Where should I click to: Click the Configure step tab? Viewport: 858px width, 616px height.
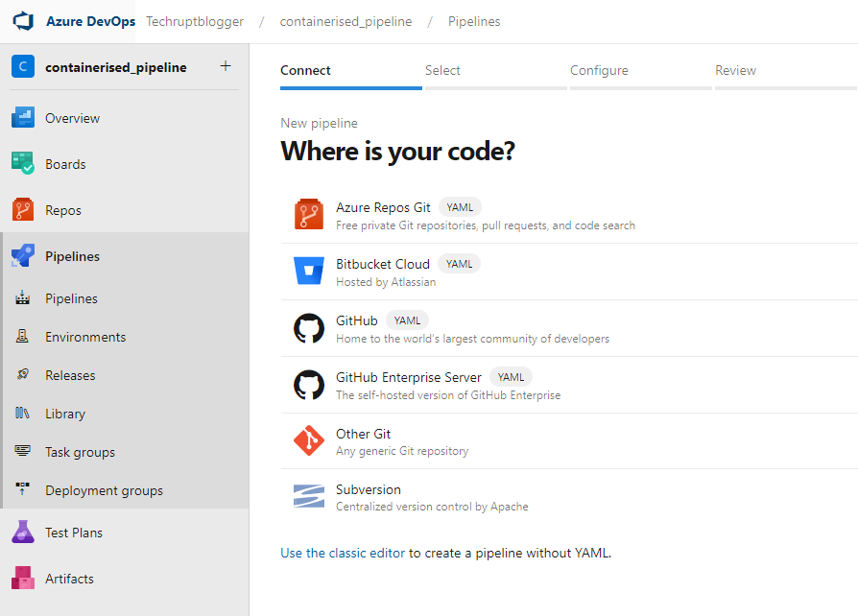tap(599, 70)
